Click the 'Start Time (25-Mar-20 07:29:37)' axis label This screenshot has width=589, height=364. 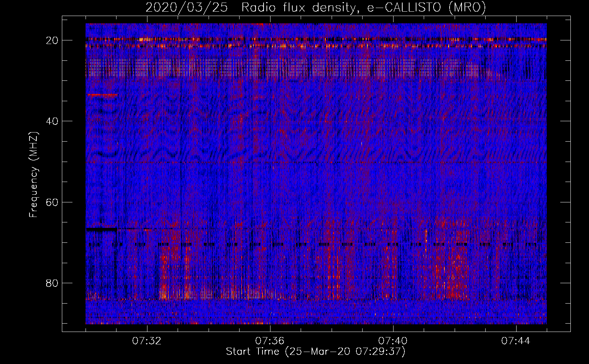316,352
